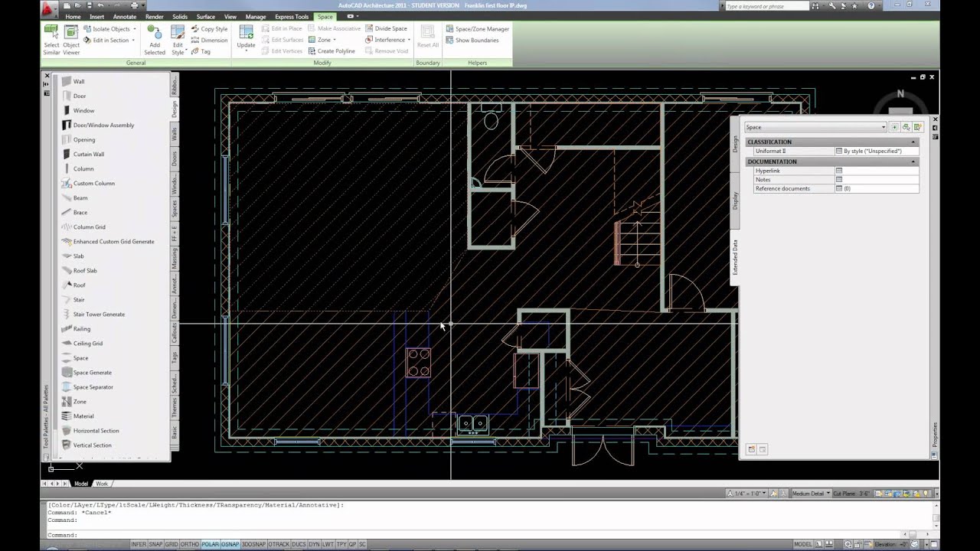Switch to the Design tab in Properties palette
The image size is (980, 551).
735,144
